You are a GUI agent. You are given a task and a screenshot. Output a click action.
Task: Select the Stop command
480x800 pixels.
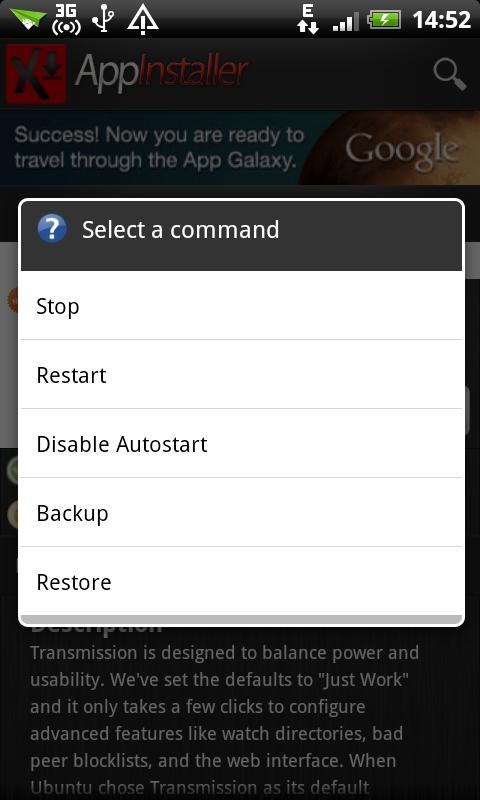coord(241,306)
